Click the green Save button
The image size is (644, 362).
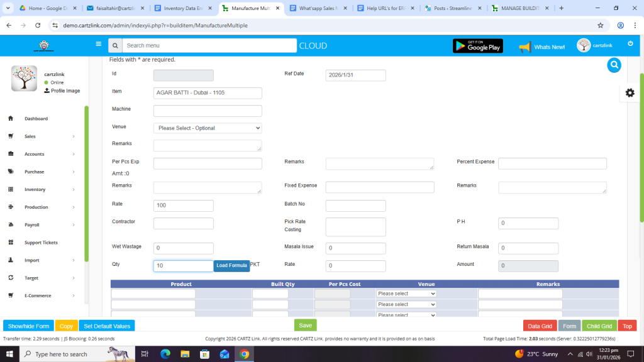(305, 326)
